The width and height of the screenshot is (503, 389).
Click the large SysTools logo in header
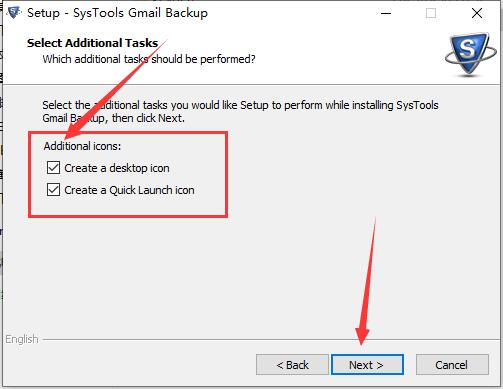click(x=471, y=55)
